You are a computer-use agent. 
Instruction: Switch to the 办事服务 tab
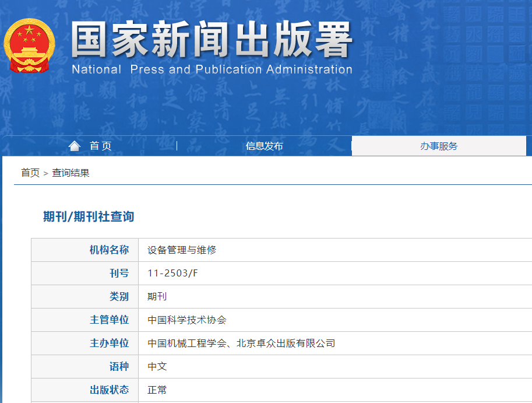[x=439, y=146]
